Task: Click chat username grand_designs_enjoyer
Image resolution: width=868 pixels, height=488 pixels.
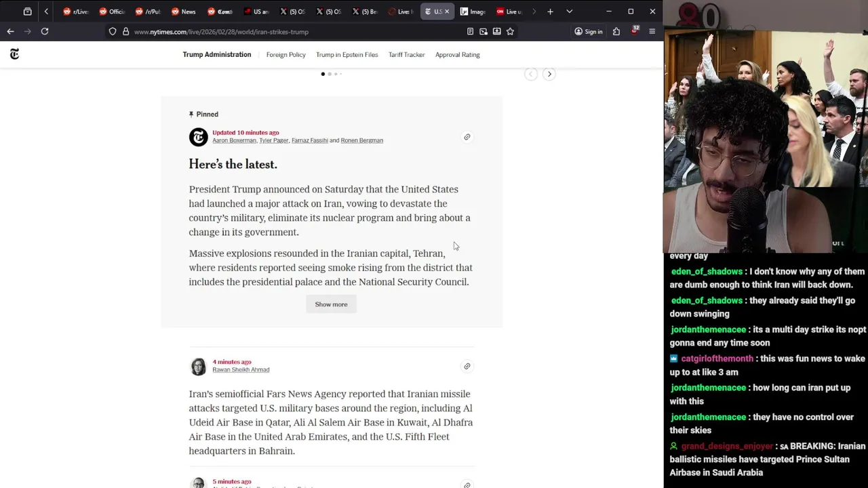Action: pyautogui.click(x=727, y=446)
